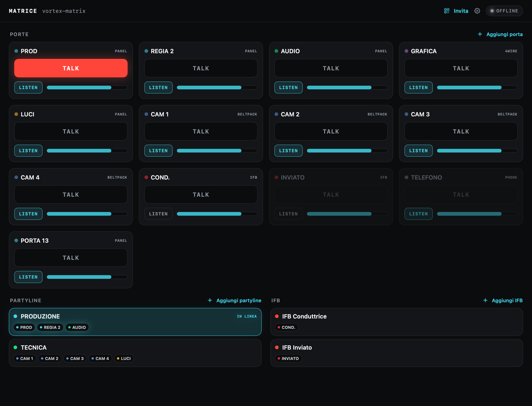532x406 pixels.
Task: Click the Invita link
Action: [461, 11]
